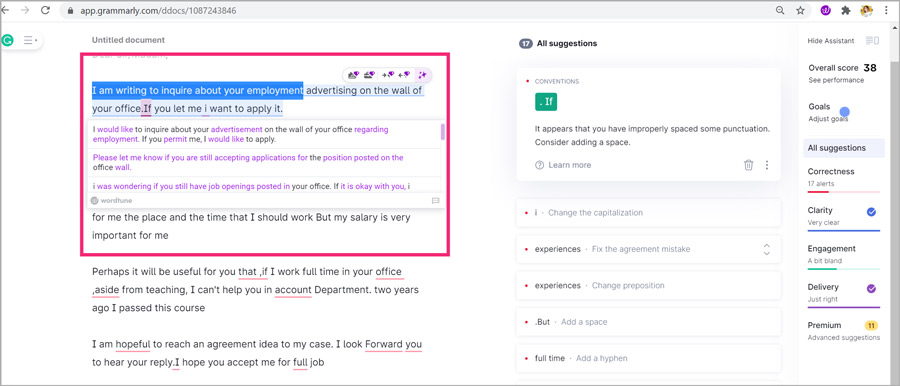
Task: Expand the 'experiences · Change preposition' suggestion
Action: coord(649,285)
